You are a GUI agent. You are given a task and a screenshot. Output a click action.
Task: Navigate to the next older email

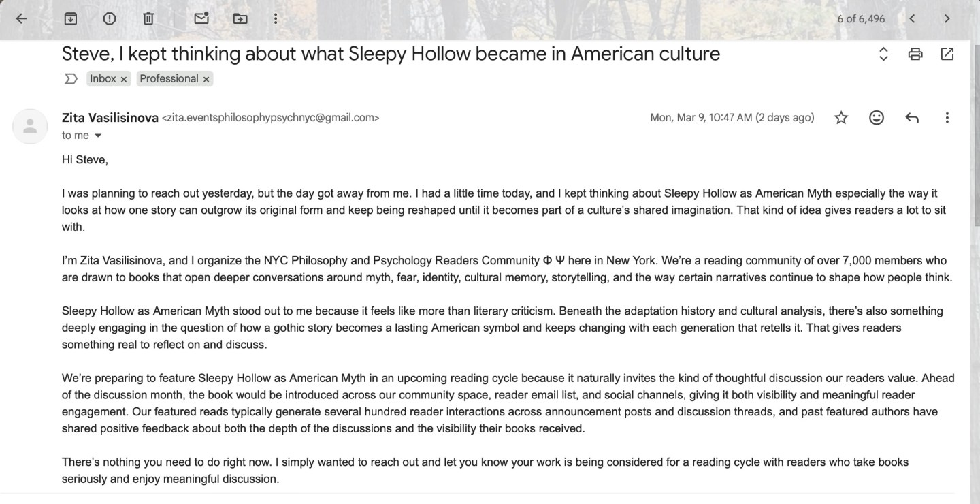click(947, 18)
